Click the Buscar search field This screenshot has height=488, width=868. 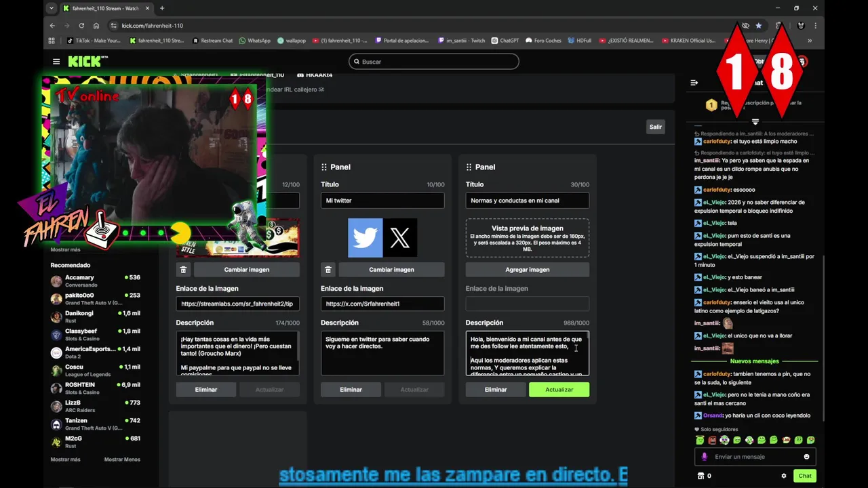click(434, 62)
